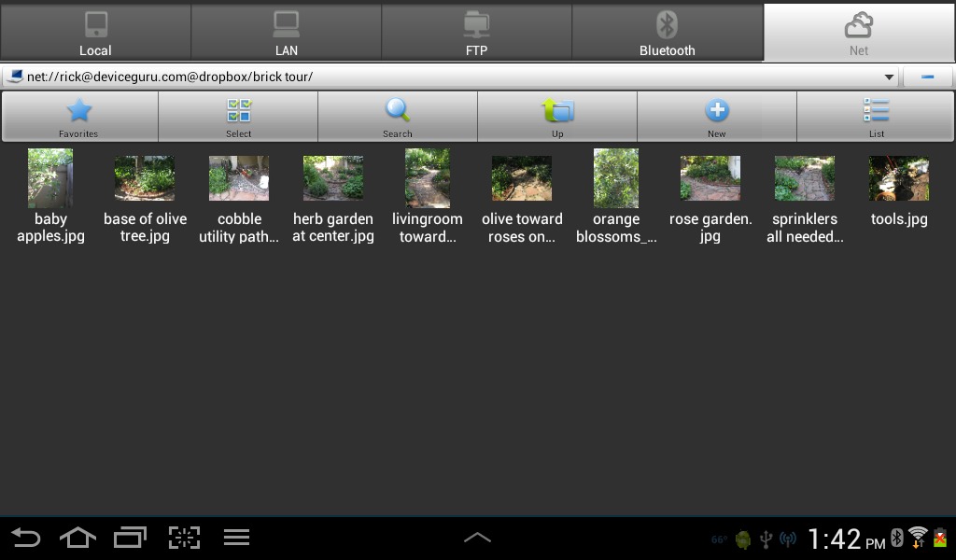This screenshot has width=956, height=560.
Task: Tap the Android debug status icon
Action: 742,539
